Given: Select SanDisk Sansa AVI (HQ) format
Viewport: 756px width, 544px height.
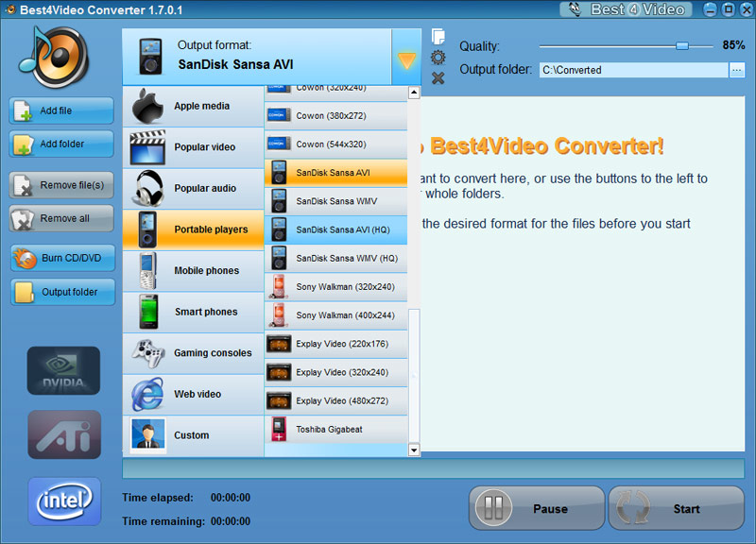Looking at the screenshot, I should [x=336, y=229].
